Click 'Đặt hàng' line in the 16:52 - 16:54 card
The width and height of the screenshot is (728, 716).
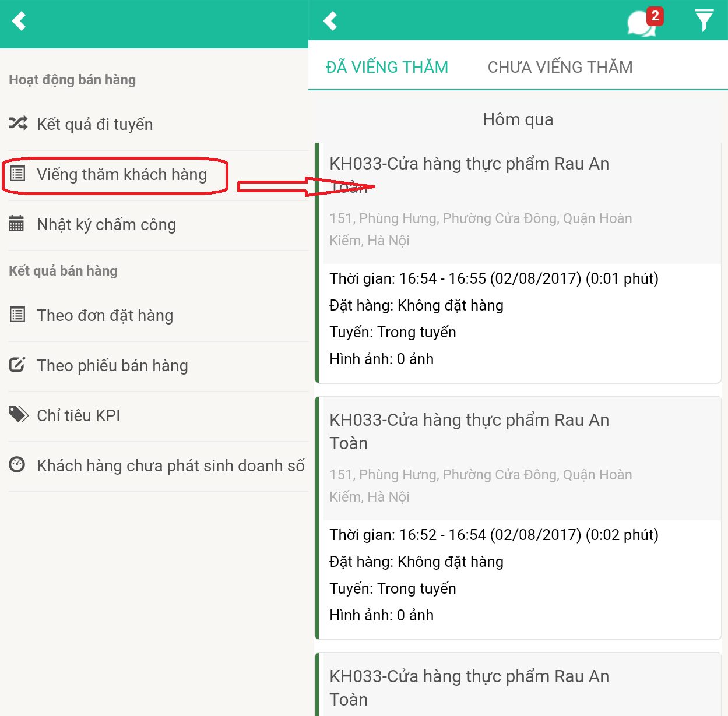(x=416, y=562)
